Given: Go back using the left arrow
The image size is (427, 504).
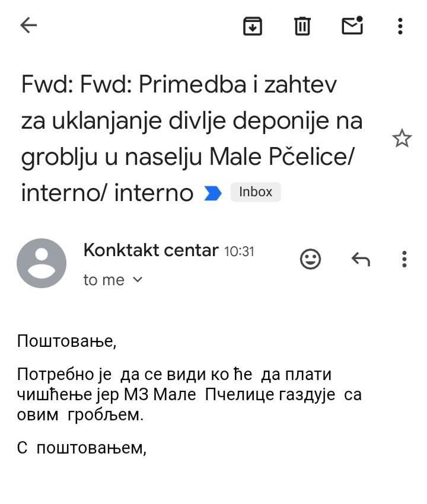Looking at the screenshot, I should (x=28, y=25).
